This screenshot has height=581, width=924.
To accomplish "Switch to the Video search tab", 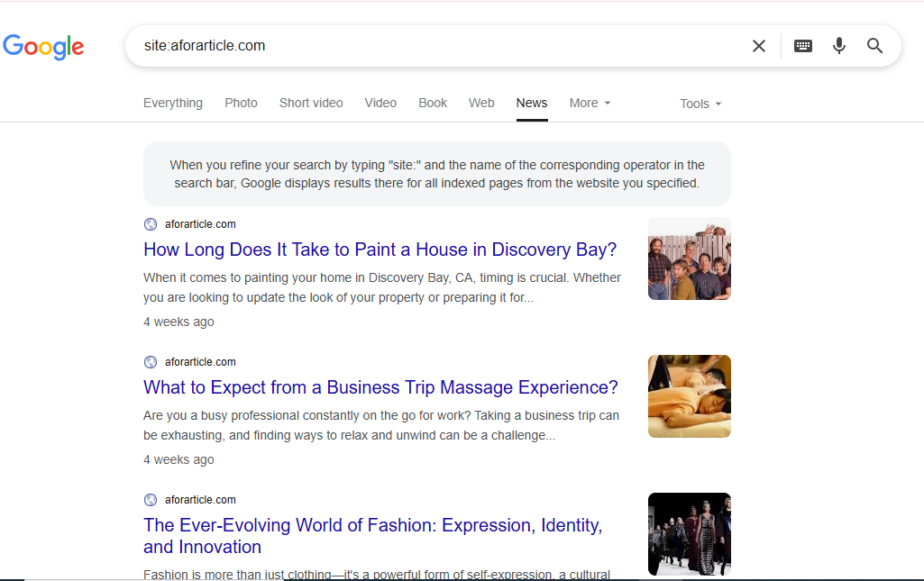I will [x=380, y=103].
